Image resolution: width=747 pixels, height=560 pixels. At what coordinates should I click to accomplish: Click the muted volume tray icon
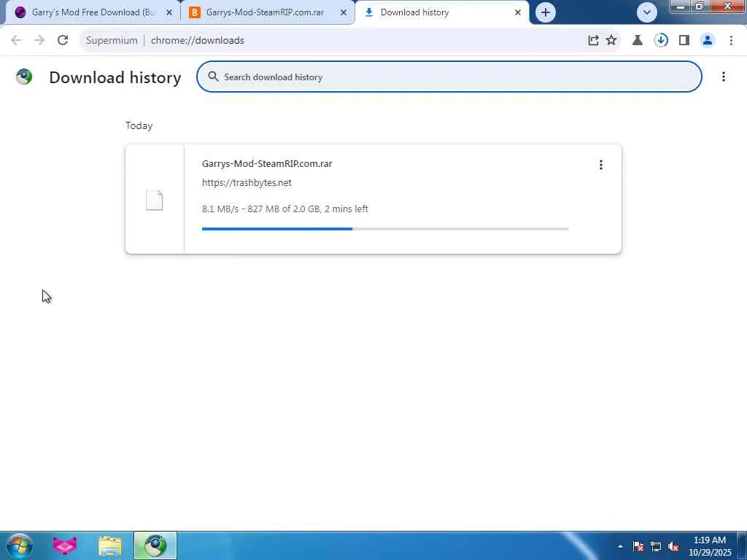pyautogui.click(x=673, y=546)
